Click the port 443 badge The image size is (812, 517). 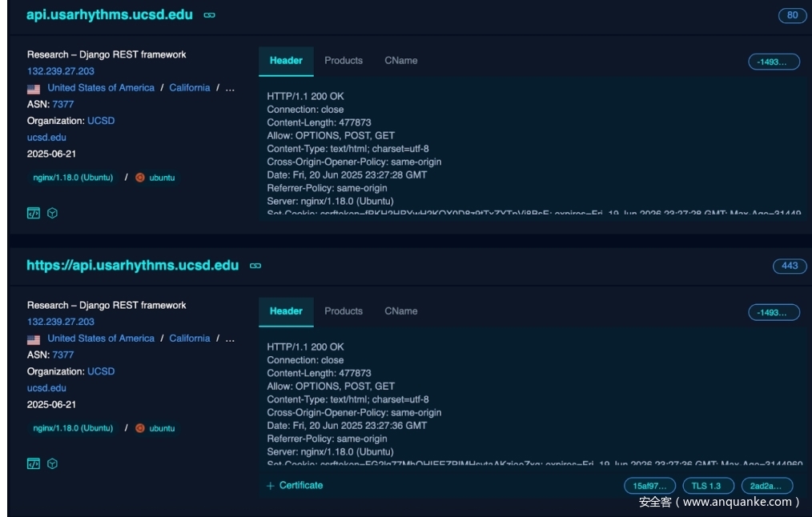790,266
